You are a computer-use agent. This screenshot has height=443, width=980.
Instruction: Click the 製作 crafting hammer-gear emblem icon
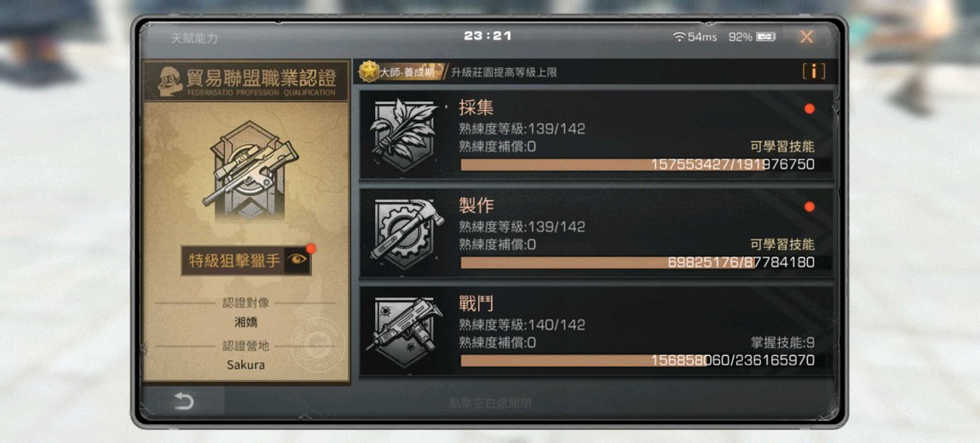pyautogui.click(x=406, y=233)
